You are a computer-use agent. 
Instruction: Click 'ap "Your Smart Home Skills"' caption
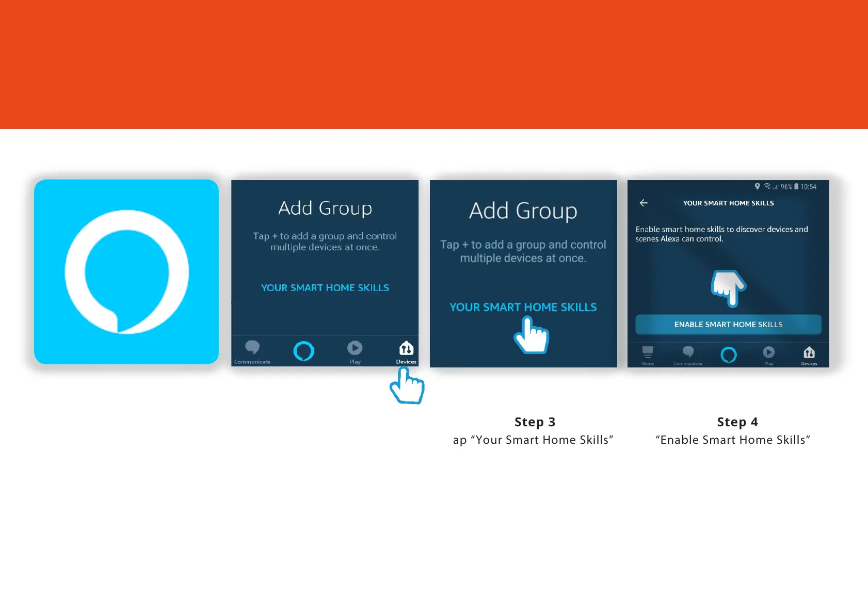click(x=533, y=440)
